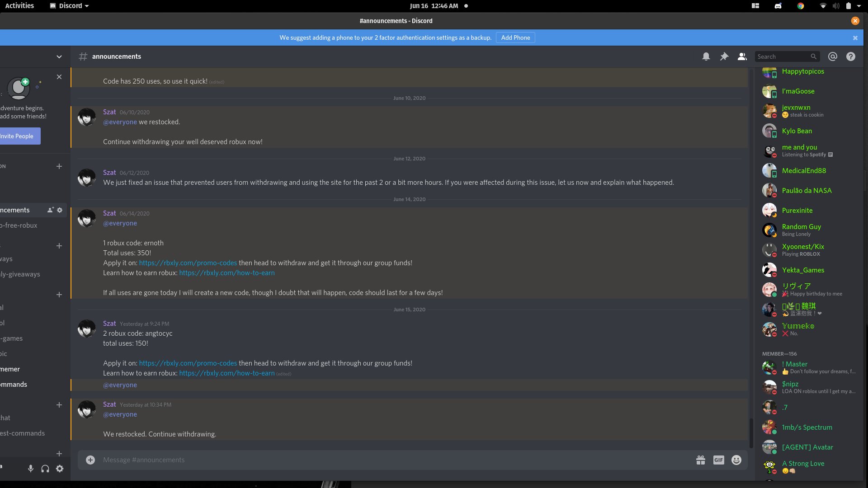
Task: Add channel plus above ways channel
Action: point(59,246)
